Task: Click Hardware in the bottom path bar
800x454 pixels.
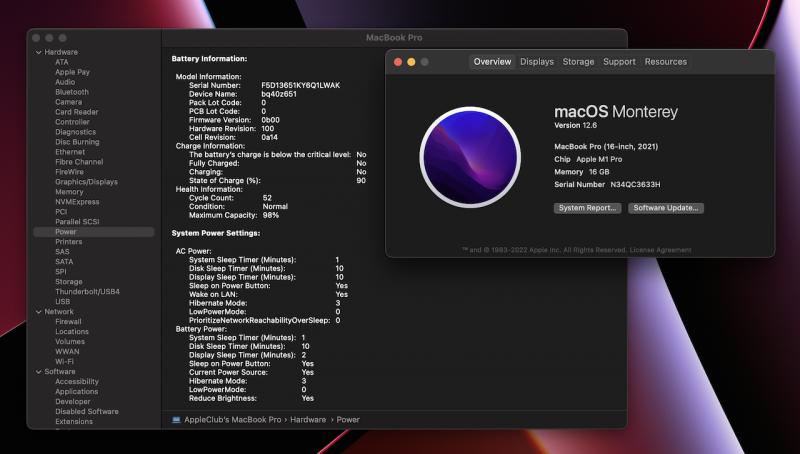Action: [308, 420]
